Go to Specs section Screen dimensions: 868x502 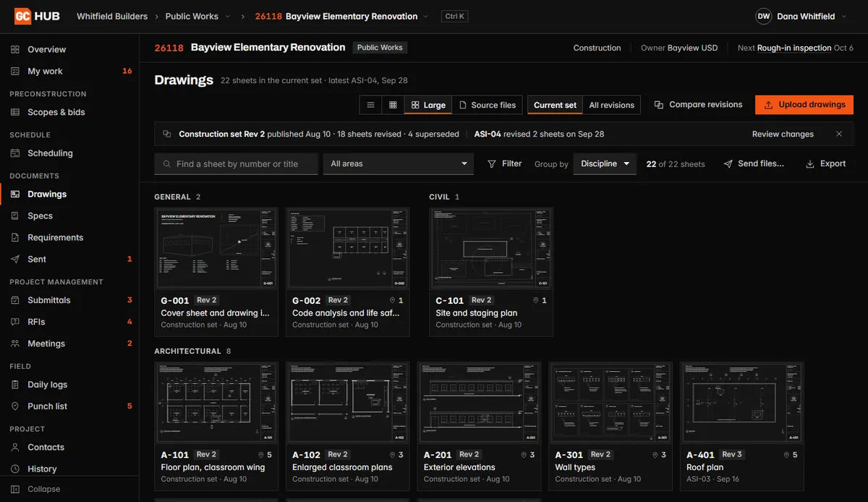[69, 216]
